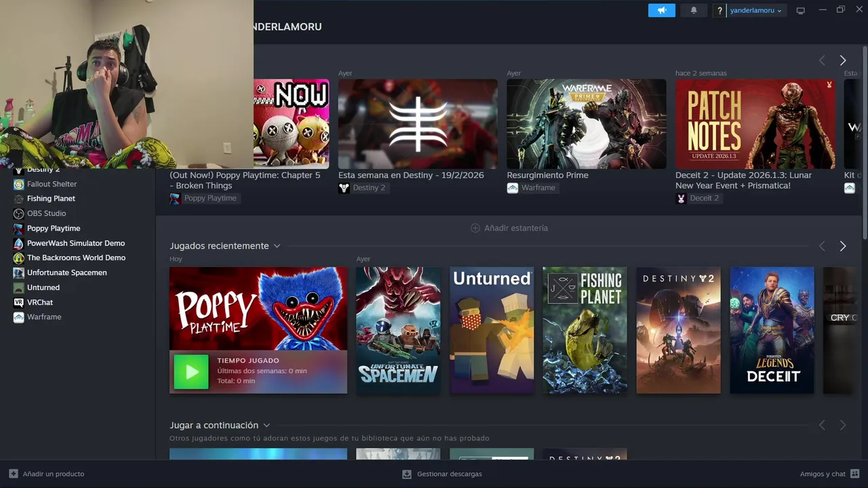Screen dimensions: 868x488
Task: Select Poppy Playtime in the library list
Action: [x=54, y=228]
